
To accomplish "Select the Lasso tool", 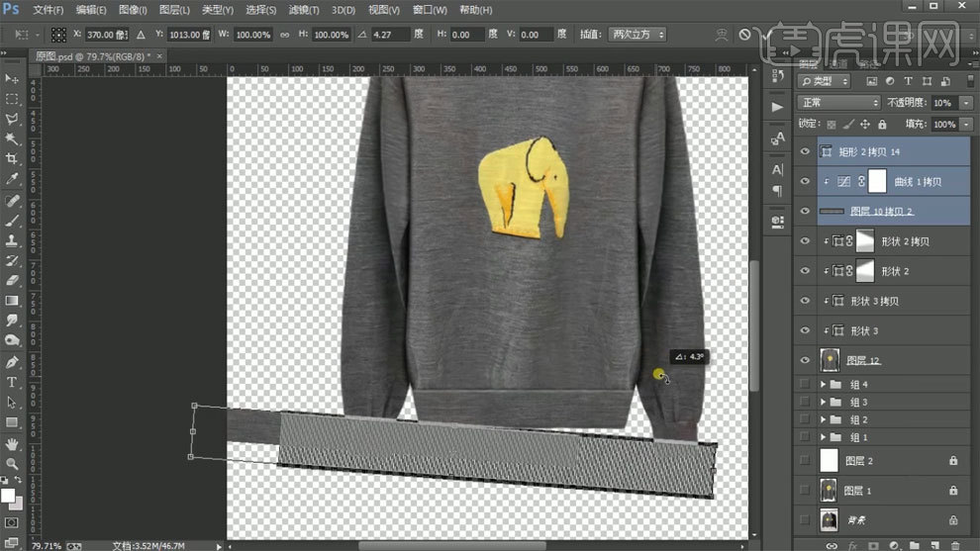I will pyautogui.click(x=11, y=119).
